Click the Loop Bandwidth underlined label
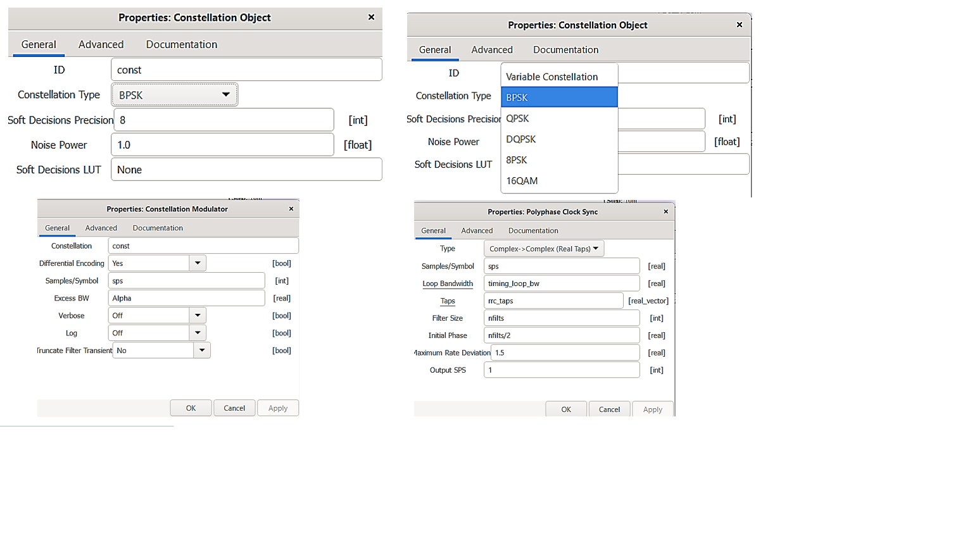 pos(448,283)
